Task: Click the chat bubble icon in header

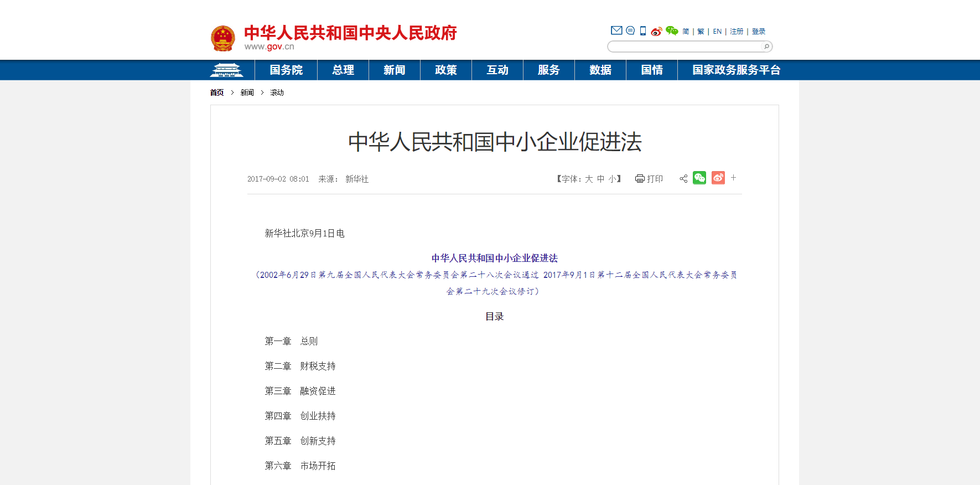Action: [630, 30]
